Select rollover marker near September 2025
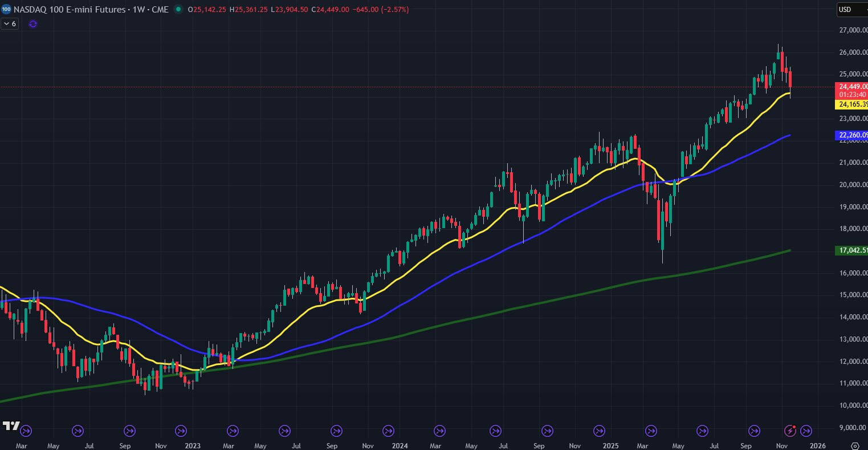Screen dimensions: 868x450 pos(754,431)
